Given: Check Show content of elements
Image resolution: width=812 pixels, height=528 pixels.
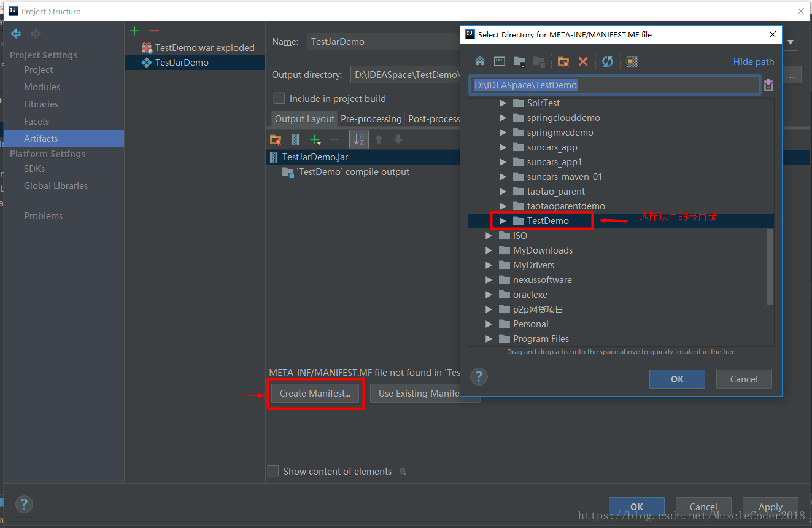Looking at the screenshot, I should pos(273,471).
